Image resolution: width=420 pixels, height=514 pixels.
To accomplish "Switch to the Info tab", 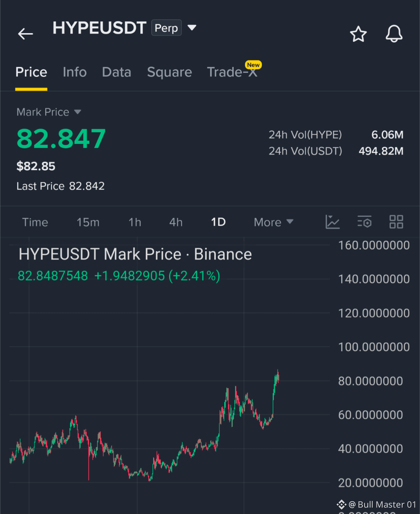I will [75, 72].
